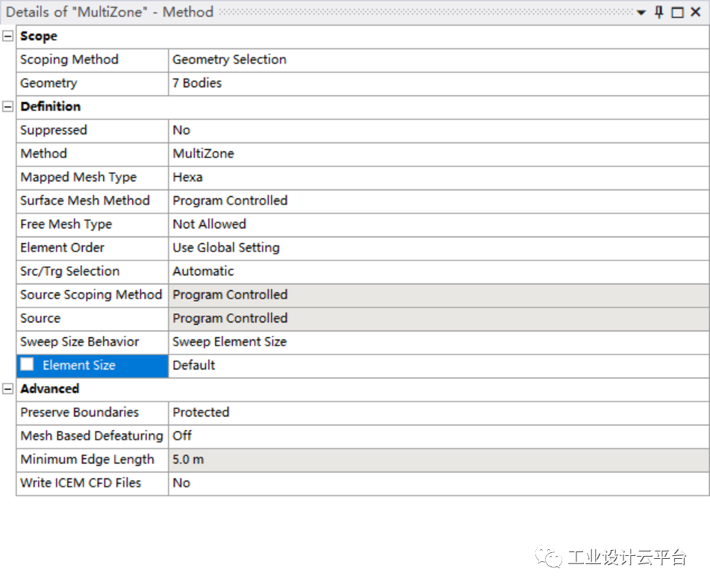The width and height of the screenshot is (710, 588).
Task: Toggle Mesh Based Defeaturing Off value
Action: pos(438,437)
